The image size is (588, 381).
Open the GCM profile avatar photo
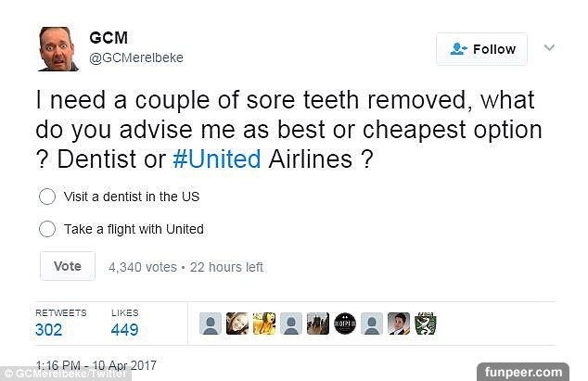58,49
